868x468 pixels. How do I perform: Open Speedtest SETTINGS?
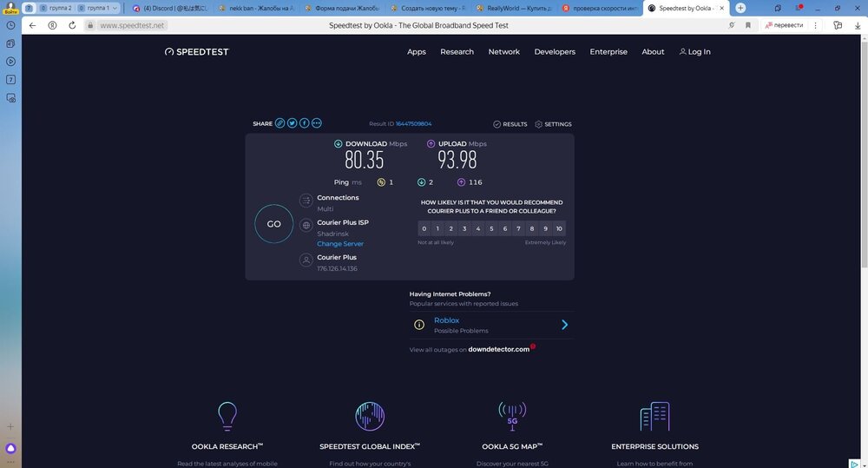[x=553, y=124]
